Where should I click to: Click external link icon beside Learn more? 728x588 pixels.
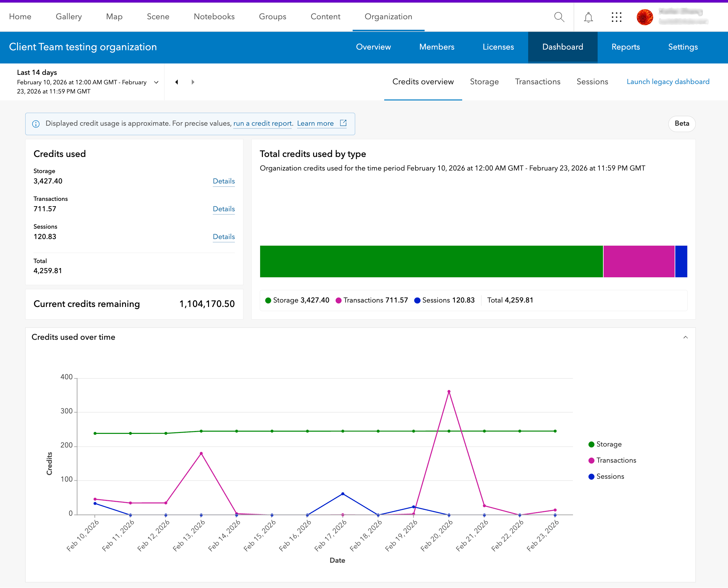point(343,123)
